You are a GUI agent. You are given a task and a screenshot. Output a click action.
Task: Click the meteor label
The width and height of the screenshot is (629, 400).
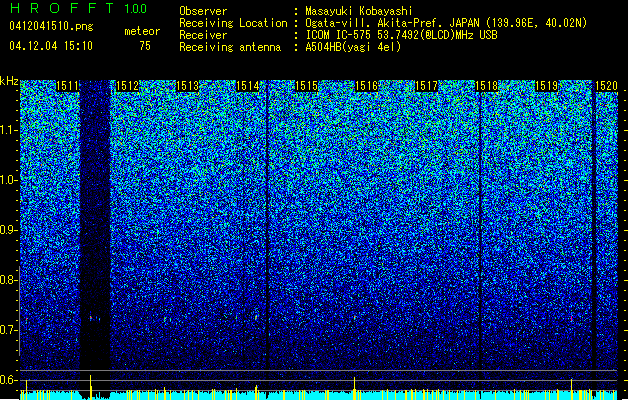pyautogui.click(x=142, y=31)
